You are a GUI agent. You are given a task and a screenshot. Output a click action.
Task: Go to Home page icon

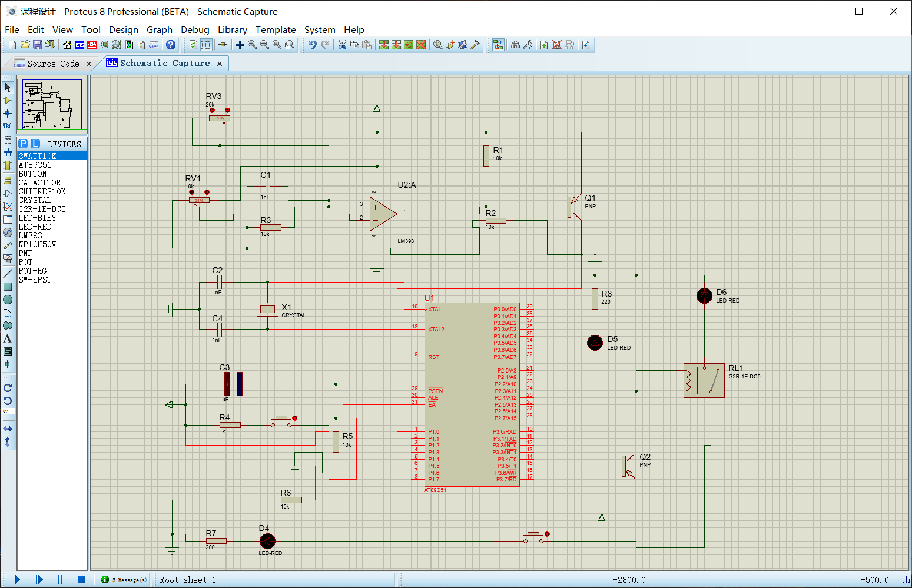[67, 45]
